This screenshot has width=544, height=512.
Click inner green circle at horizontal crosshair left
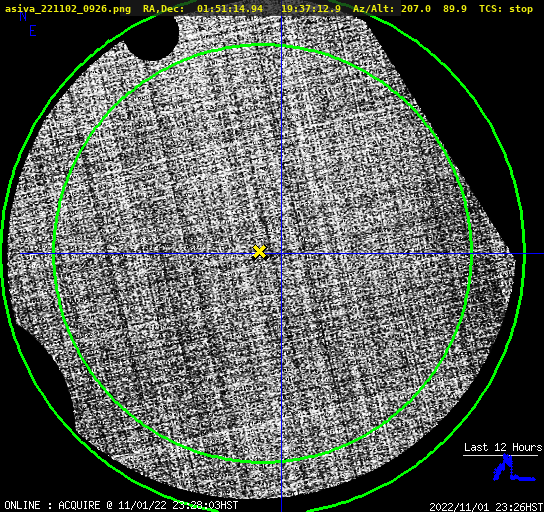coord(54,254)
